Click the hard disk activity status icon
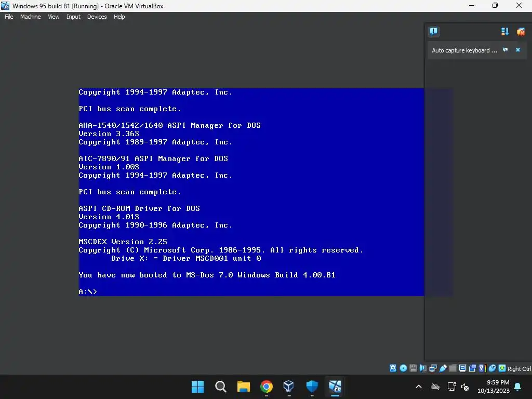 tap(393, 368)
